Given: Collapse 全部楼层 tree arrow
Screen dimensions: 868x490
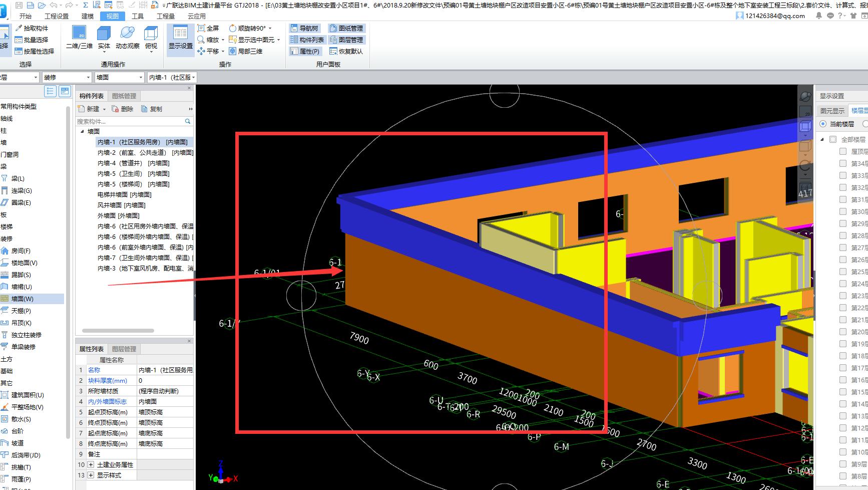Looking at the screenshot, I should [x=822, y=139].
